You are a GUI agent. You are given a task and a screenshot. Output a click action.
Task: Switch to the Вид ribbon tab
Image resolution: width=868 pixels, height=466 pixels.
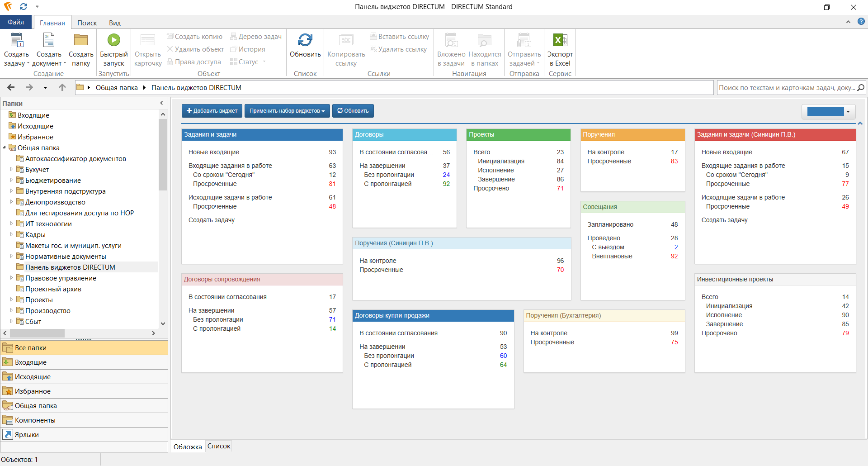(x=115, y=23)
